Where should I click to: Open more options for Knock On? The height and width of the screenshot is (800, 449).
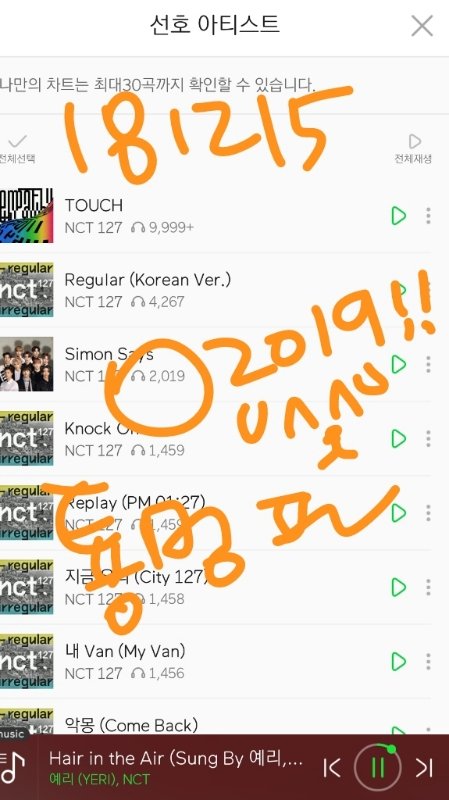428,439
